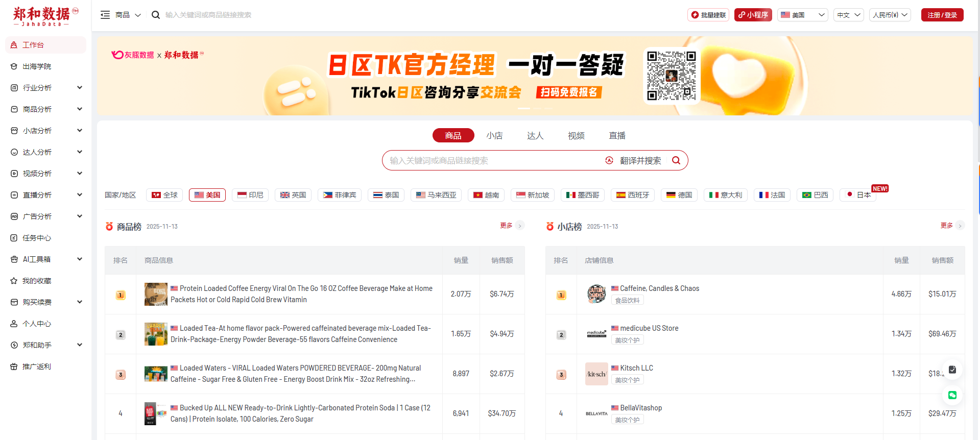Switch to the 达人 tab

pyautogui.click(x=535, y=135)
